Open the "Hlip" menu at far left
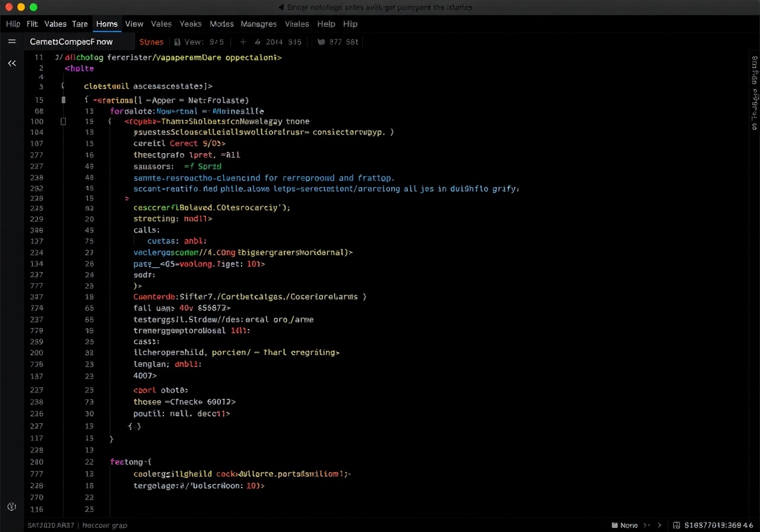 click(13, 24)
